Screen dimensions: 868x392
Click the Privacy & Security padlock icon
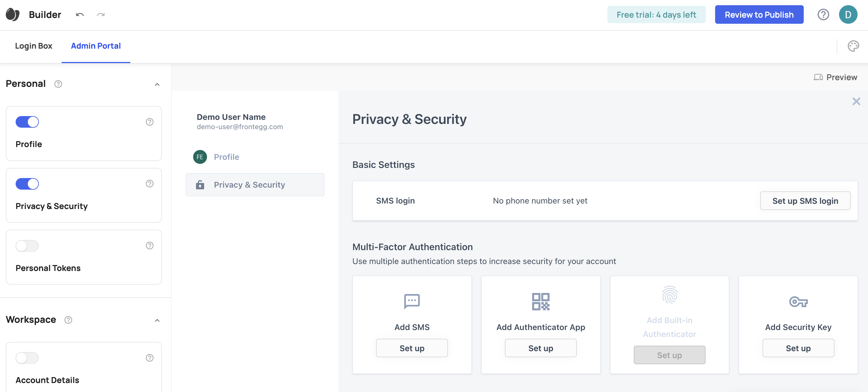tap(200, 184)
